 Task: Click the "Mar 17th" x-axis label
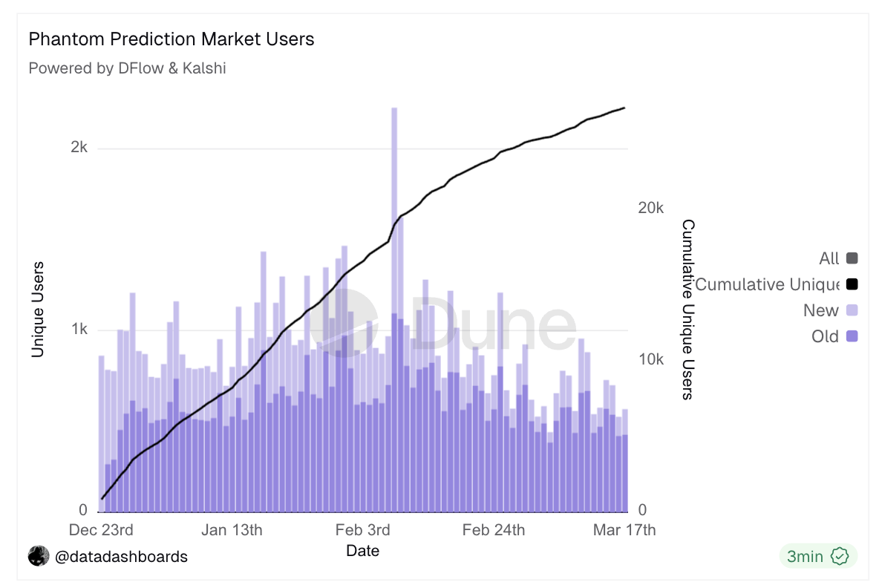(624, 530)
